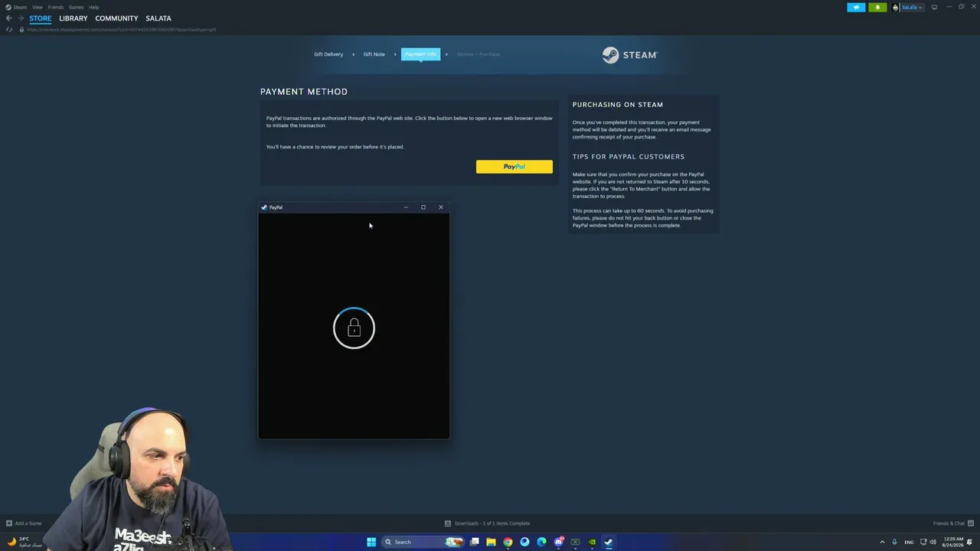
Task: Maximize the PayPal popup window
Action: click(423, 207)
